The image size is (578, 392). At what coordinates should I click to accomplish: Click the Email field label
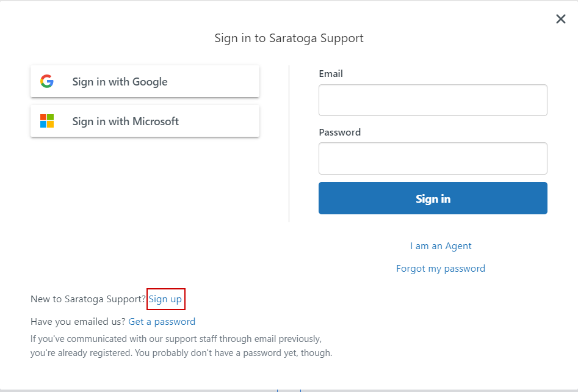pos(331,74)
